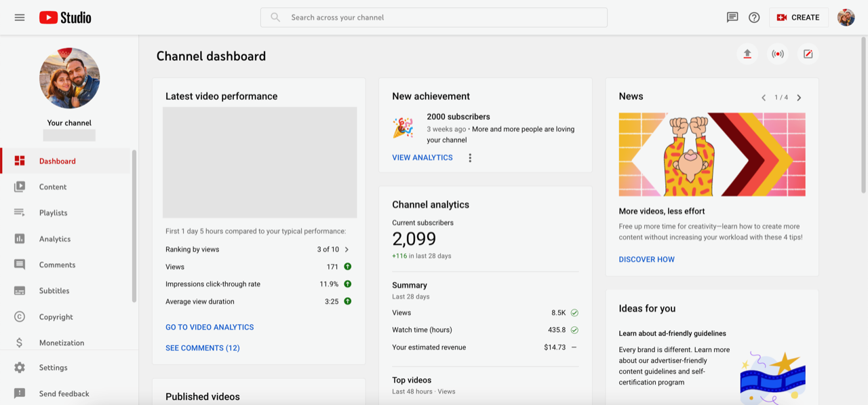The height and width of the screenshot is (405, 868).
Task: Go to the previous news item
Action: tap(764, 98)
